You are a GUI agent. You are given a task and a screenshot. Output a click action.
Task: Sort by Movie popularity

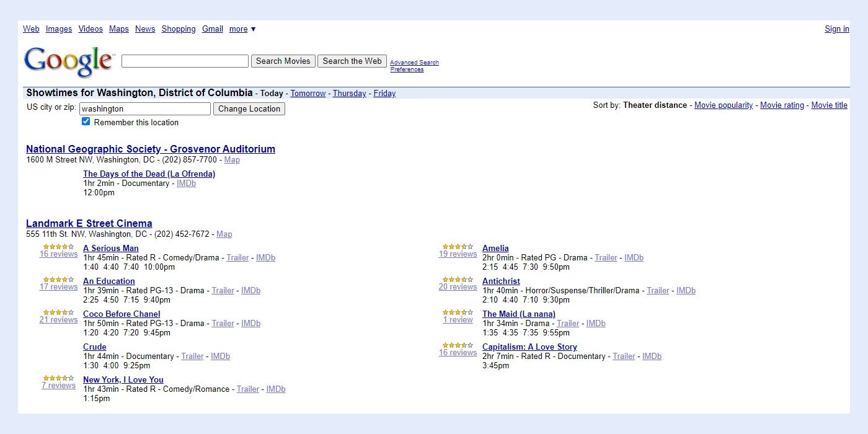coord(724,105)
